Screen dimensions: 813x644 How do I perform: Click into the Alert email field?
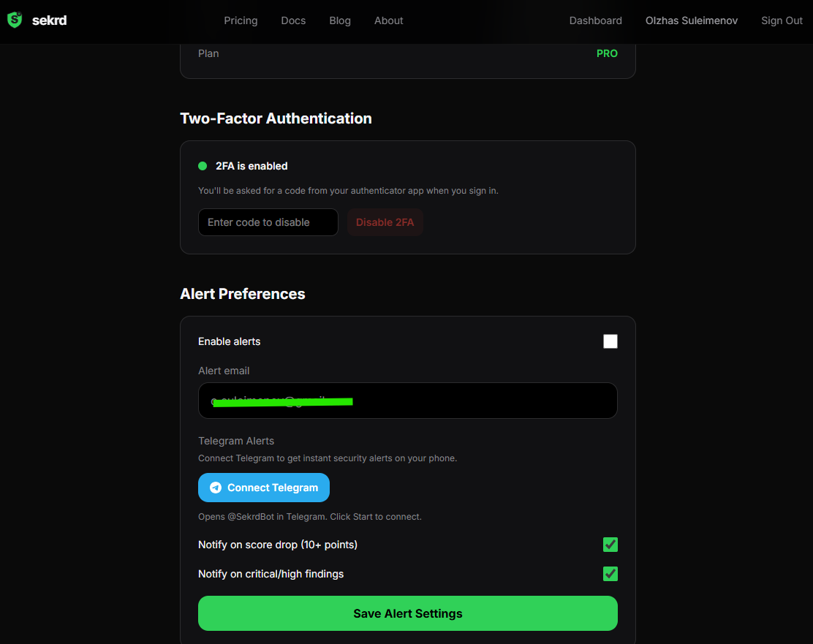click(407, 401)
